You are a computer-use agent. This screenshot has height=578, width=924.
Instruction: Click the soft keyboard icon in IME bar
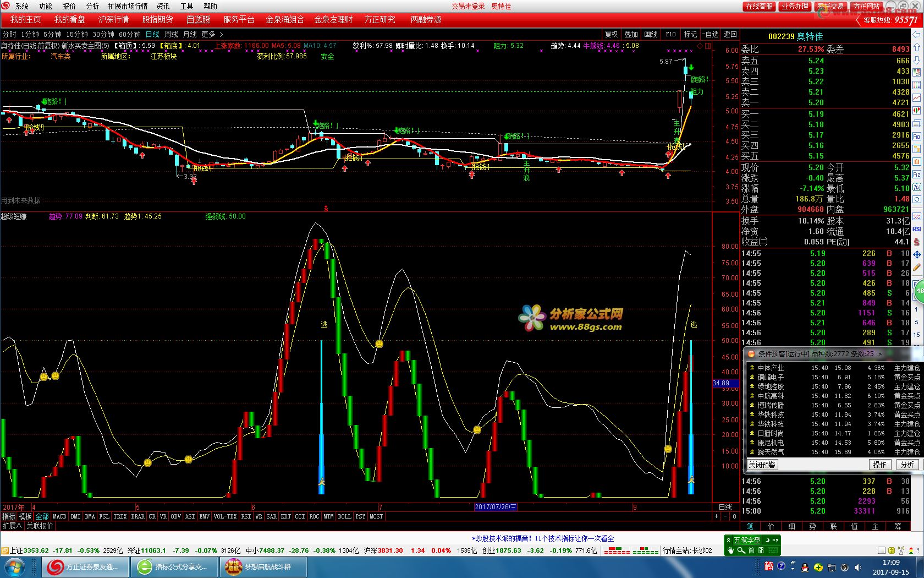click(x=773, y=550)
